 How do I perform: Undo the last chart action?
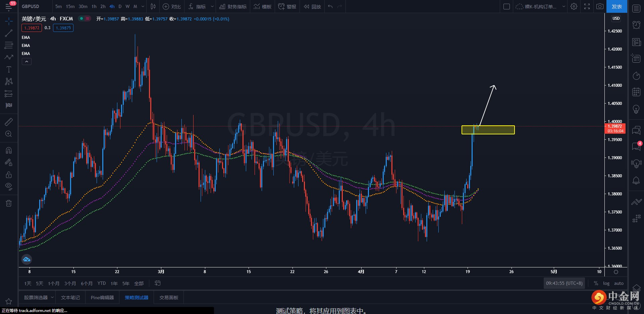click(330, 6)
